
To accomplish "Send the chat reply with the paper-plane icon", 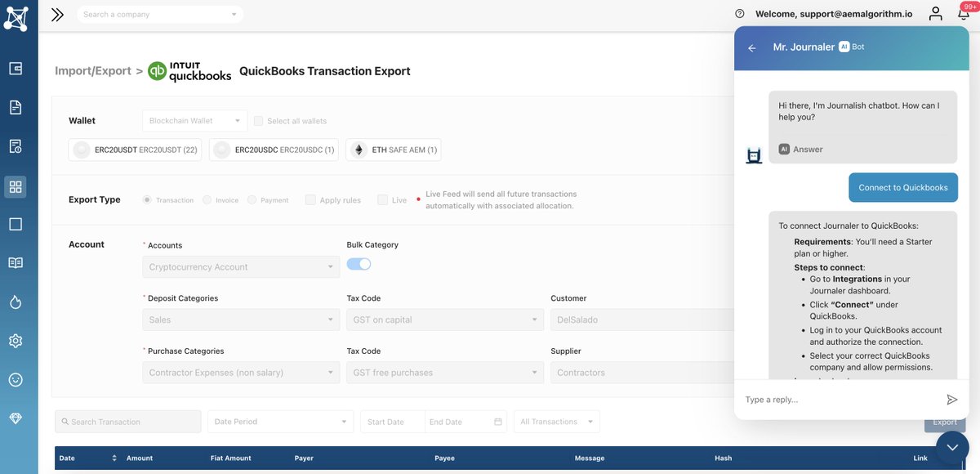I will 951,400.
